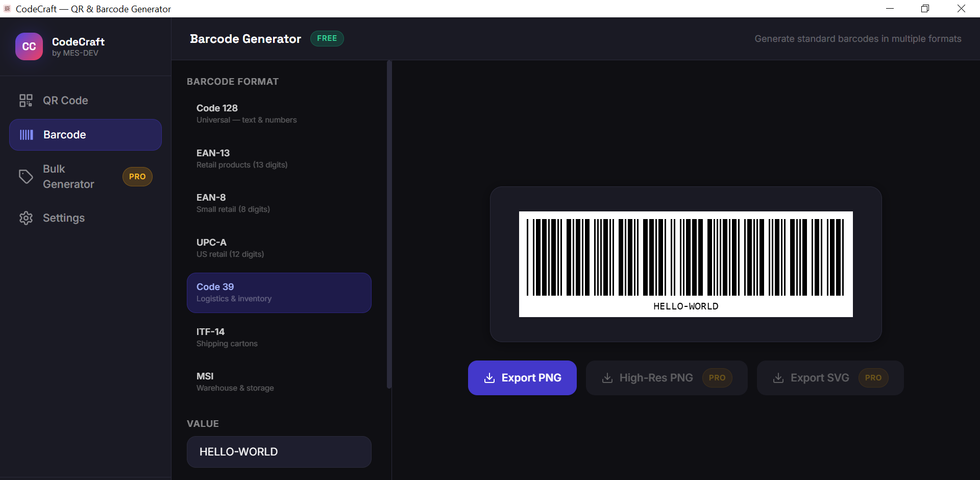
Task: Click the generated barcode preview image
Action: click(x=685, y=264)
